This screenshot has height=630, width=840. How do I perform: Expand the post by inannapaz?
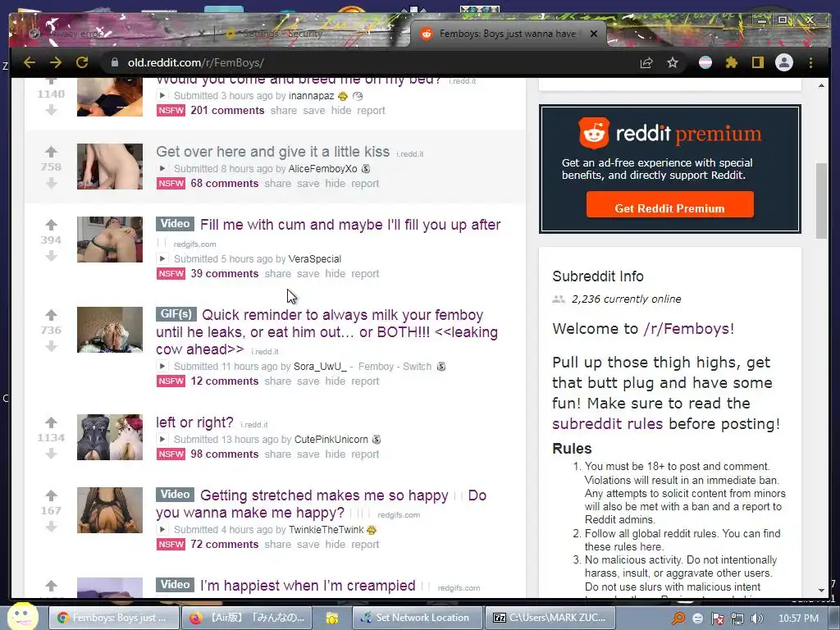pos(162,96)
